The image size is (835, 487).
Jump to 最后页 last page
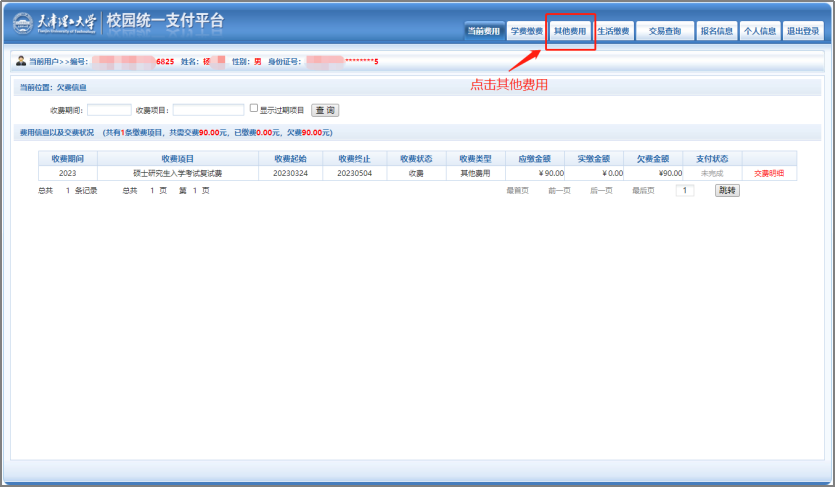click(642, 190)
